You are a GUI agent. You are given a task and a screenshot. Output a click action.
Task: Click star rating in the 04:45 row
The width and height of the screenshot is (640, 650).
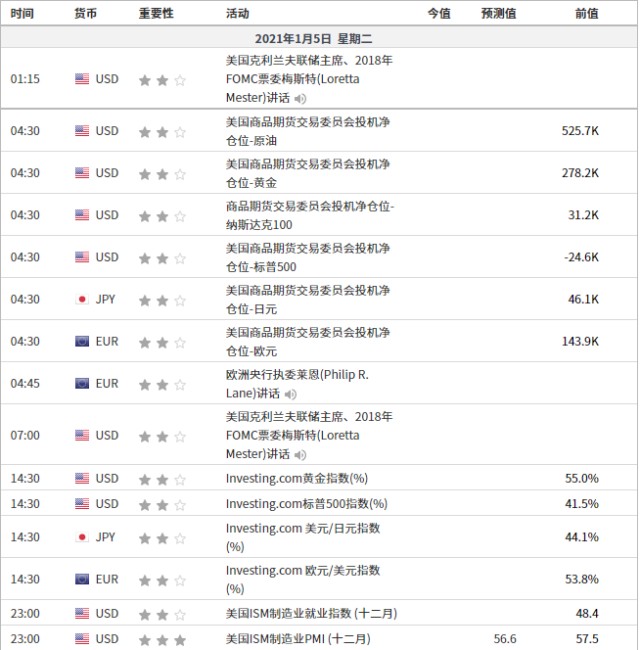point(162,385)
